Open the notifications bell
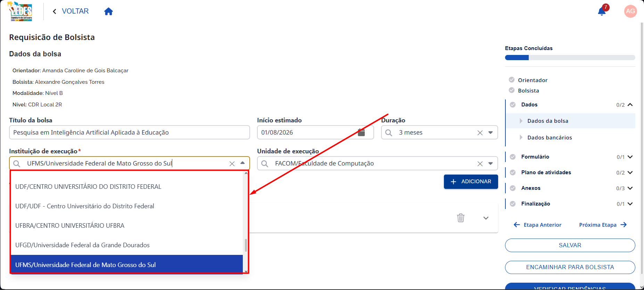Screen dimensions: 644x290 pyautogui.click(x=602, y=11)
